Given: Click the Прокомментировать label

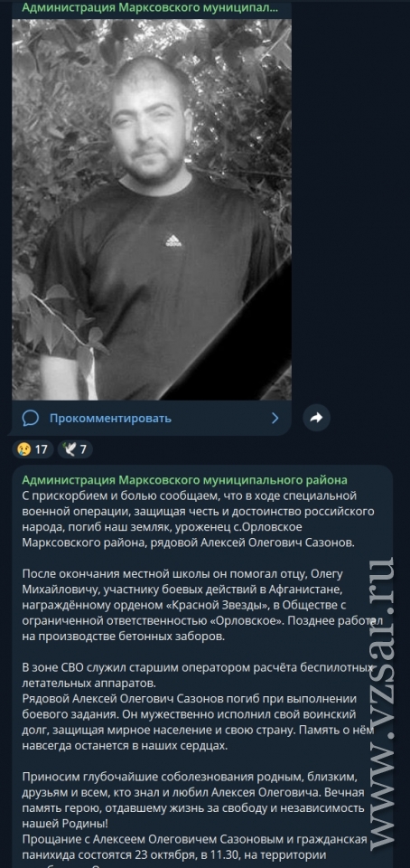Looking at the screenshot, I should (110, 419).
